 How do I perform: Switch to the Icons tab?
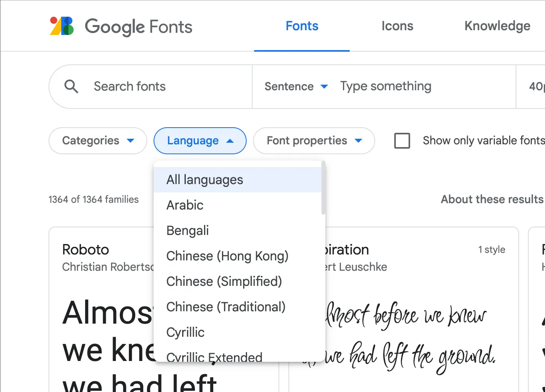(397, 26)
